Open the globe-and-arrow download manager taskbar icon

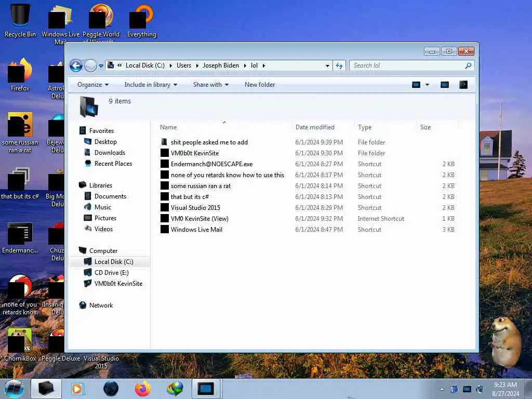[x=175, y=389]
